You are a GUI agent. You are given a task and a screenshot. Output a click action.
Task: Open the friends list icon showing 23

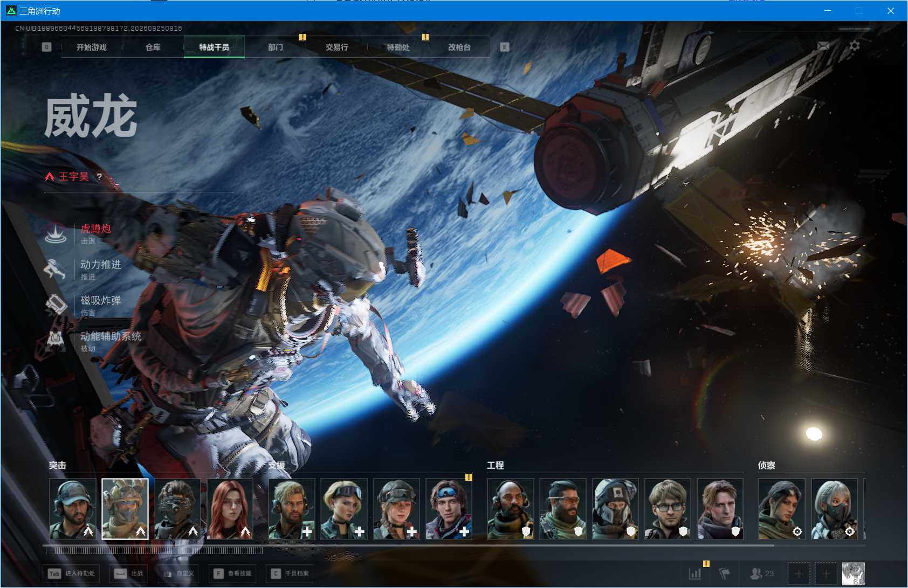click(762, 573)
